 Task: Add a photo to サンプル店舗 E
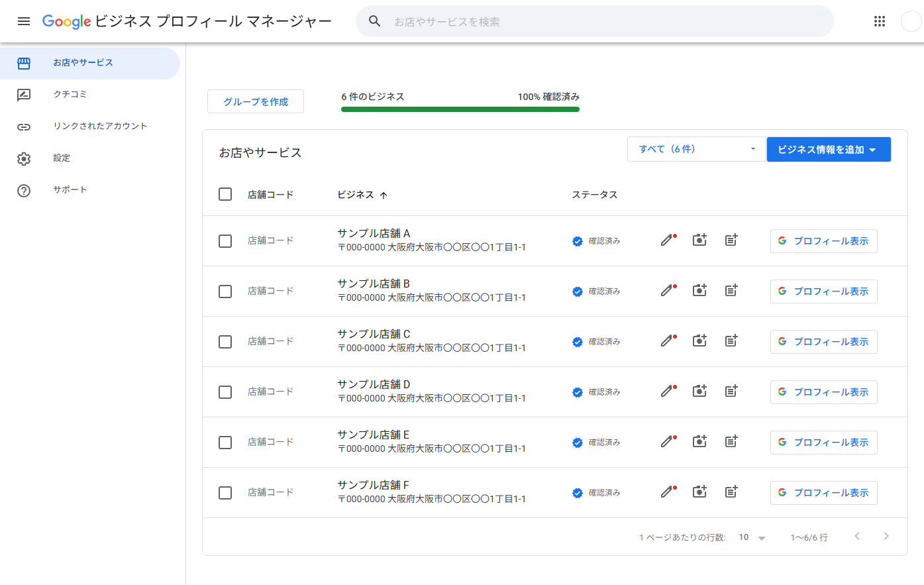pos(699,442)
